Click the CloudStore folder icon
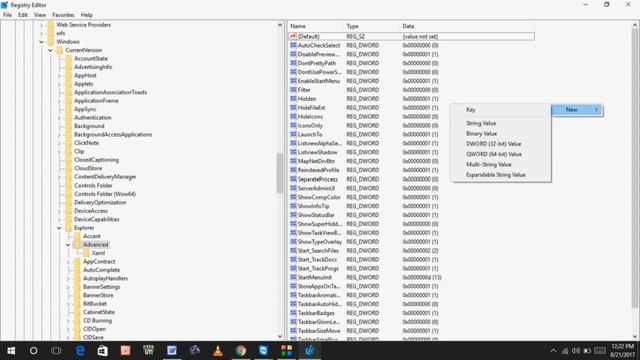 pos(68,168)
